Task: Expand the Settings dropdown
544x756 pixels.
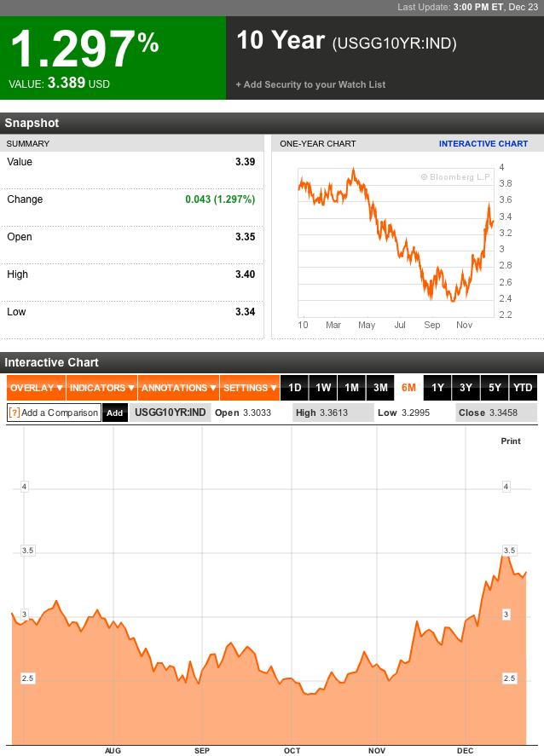Action: click(250, 388)
